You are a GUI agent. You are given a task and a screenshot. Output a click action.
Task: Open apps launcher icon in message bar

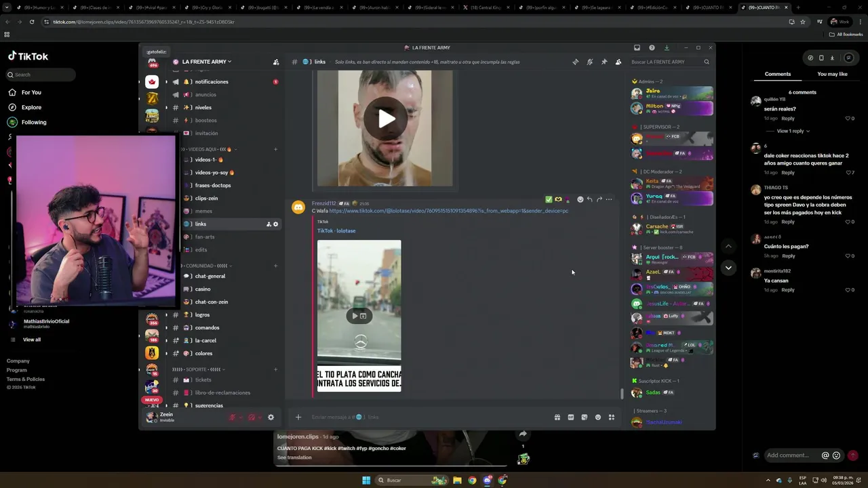pyautogui.click(x=612, y=418)
